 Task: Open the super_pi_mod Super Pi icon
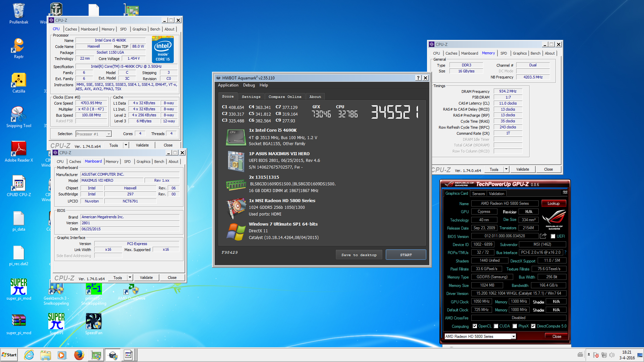(x=19, y=290)
